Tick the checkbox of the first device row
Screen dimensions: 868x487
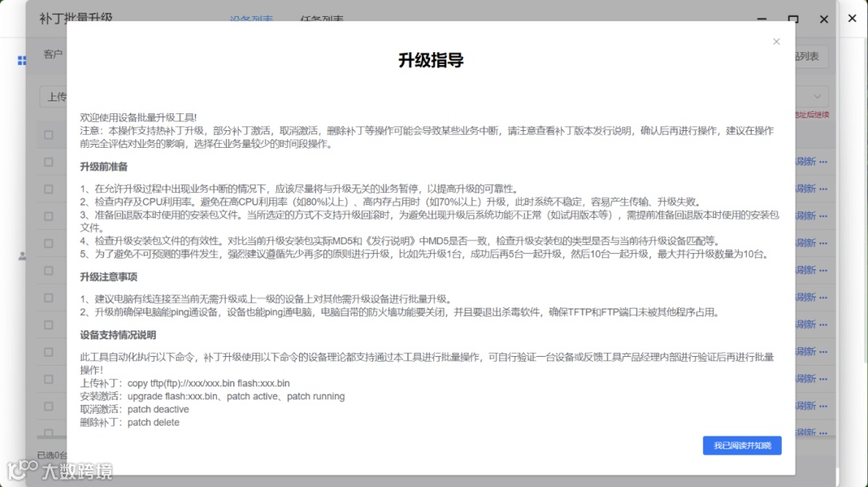point(49,162)
